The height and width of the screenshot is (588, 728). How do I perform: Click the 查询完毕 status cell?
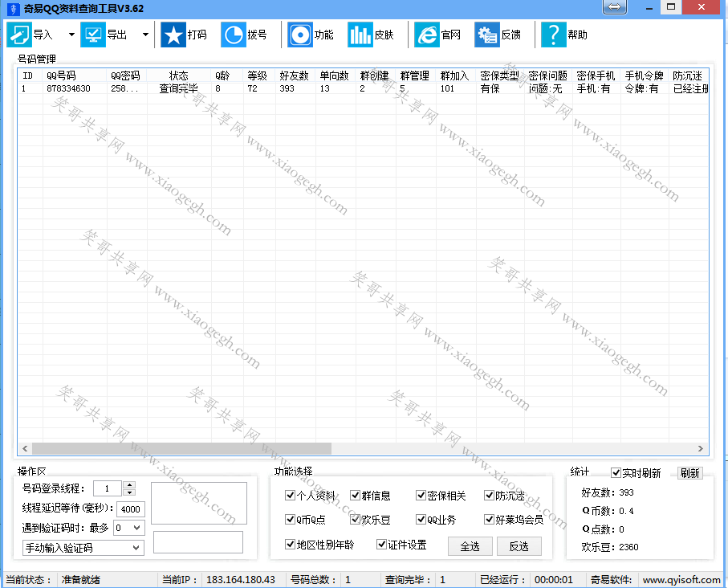point(179,88)
